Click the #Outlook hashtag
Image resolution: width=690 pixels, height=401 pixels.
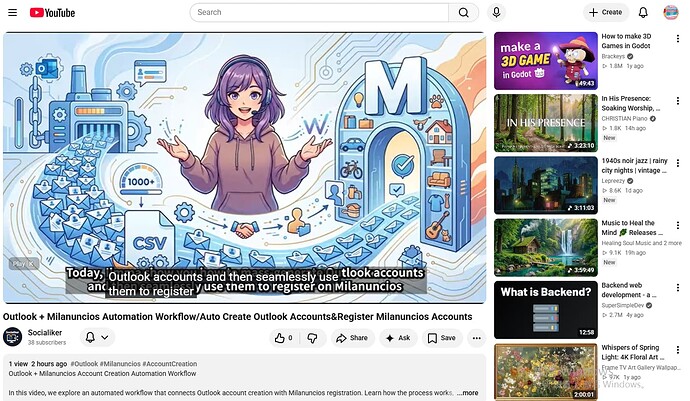[x=84, y=364]
